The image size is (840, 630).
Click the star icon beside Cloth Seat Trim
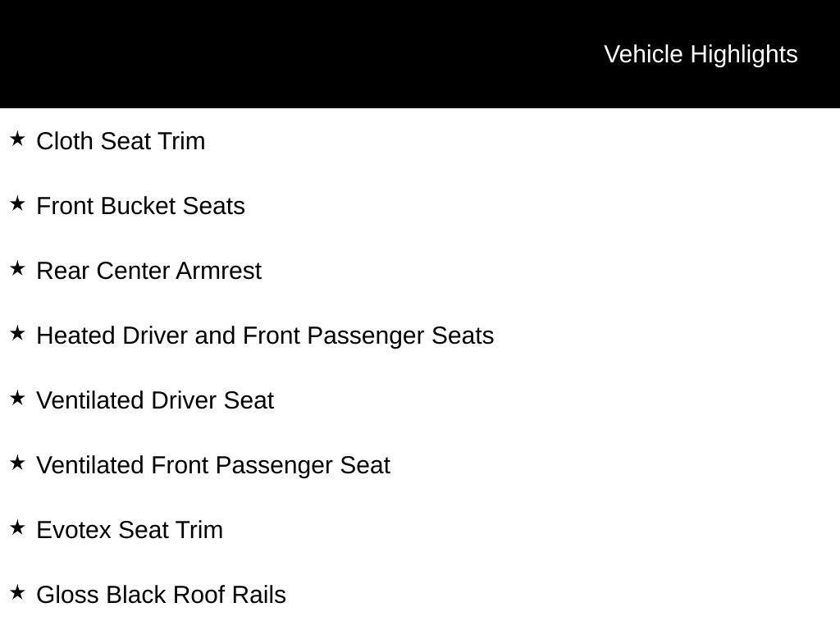click(x=17, y=139)
